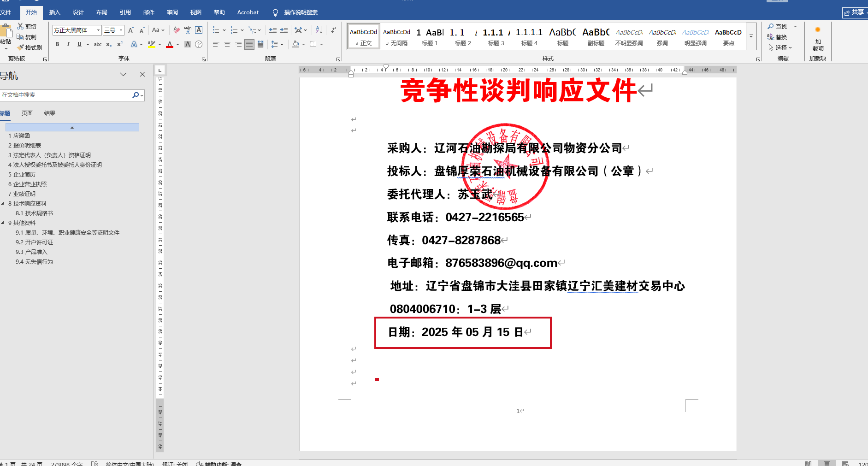Click the Find (查找) magnifier button
Image resolution: width=868 pixels, height=466 pixels.
pyautogui.click(x=777, y=27)
